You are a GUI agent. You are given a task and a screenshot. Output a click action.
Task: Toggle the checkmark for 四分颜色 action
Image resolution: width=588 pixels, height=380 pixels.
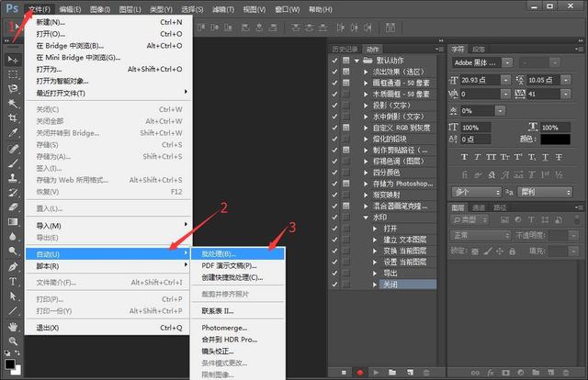(334, 173)
